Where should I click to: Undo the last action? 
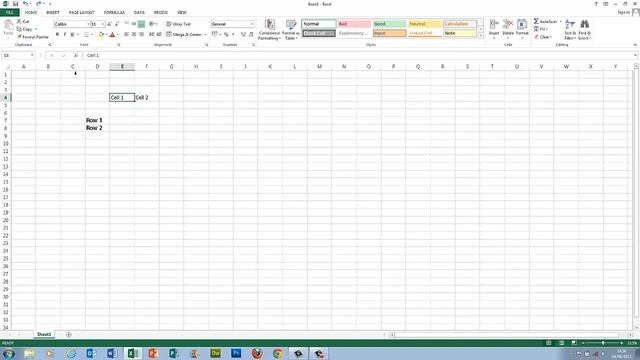[x=25, y=4]
